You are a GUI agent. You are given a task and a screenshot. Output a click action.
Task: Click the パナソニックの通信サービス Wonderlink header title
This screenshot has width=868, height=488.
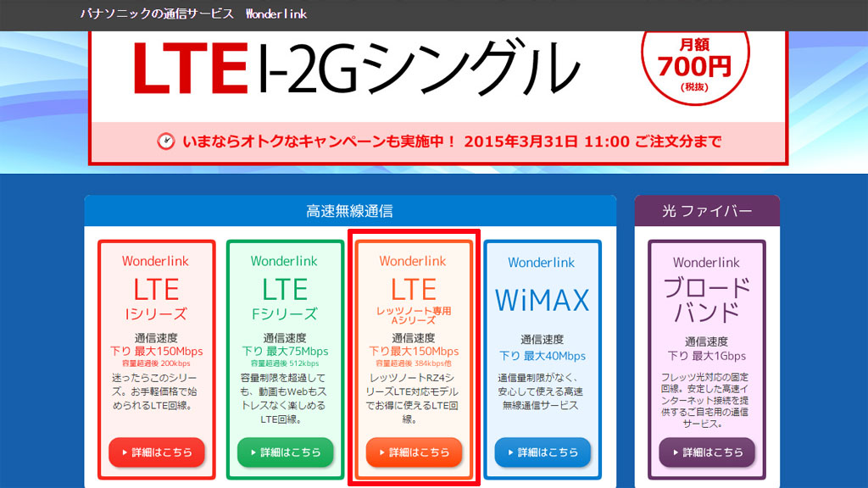193,14
